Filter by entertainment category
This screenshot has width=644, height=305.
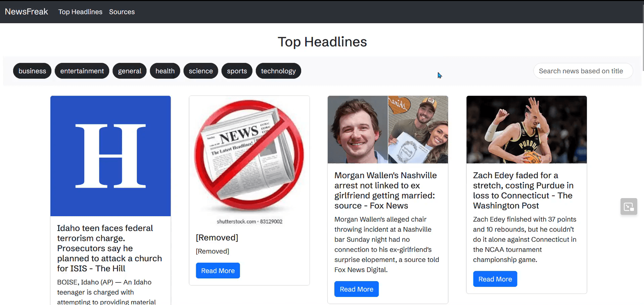click(x=82, y=71)
